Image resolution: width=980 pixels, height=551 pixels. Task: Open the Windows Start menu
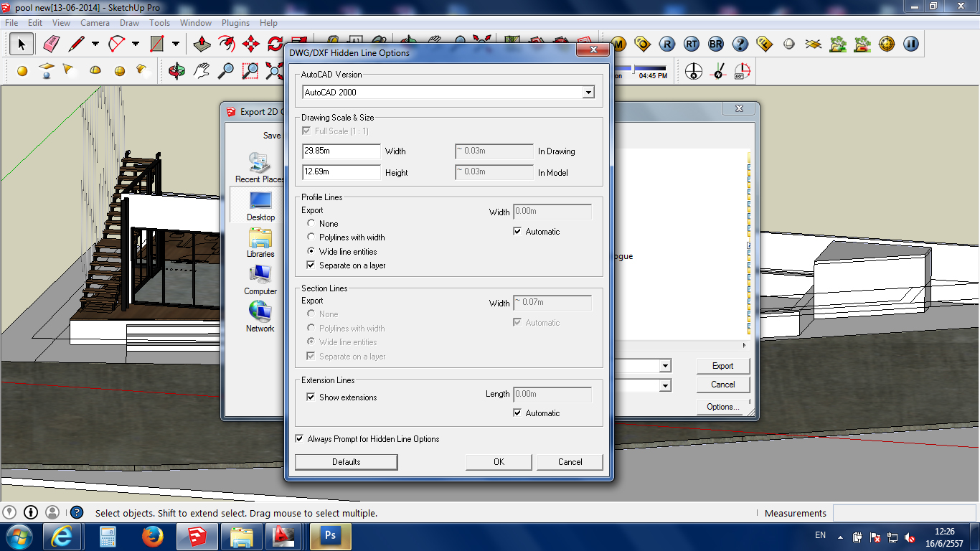tap(19, 536)
